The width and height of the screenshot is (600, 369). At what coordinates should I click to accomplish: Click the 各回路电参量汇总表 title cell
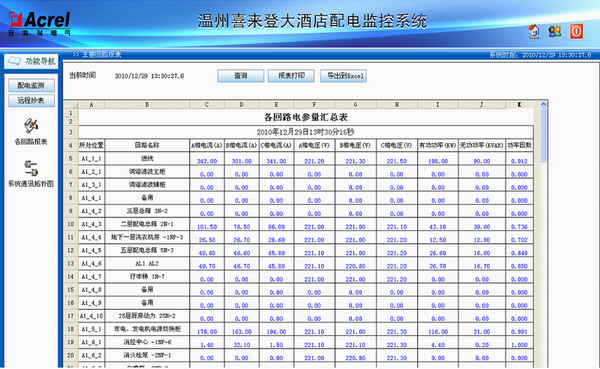click(306, 117)
